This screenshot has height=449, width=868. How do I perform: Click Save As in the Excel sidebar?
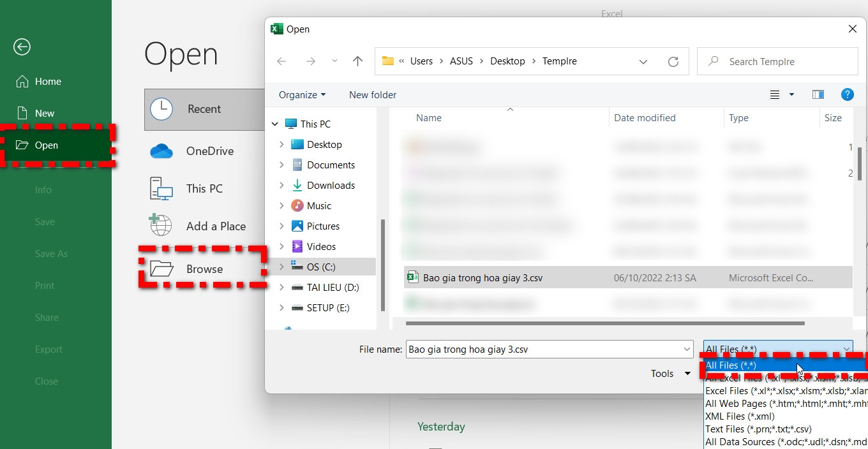(x=51, y=254)
